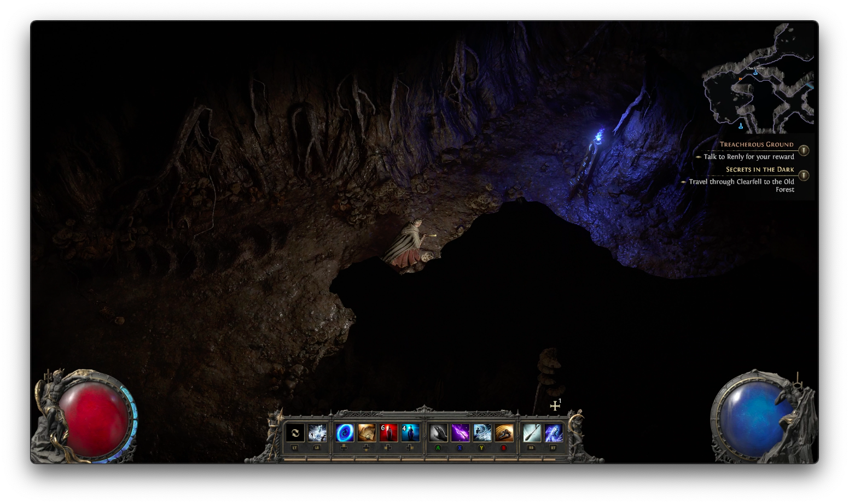Click the blue X button prompt

[460, 448]
